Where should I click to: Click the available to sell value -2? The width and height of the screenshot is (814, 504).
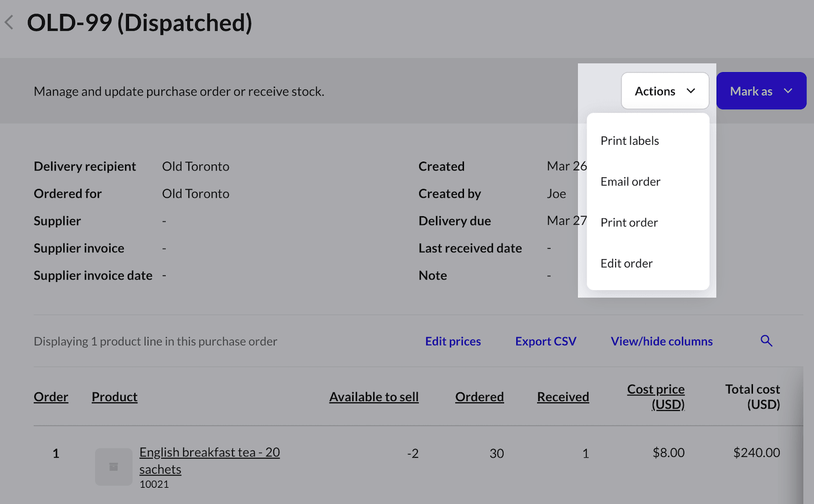click(412, 453)
